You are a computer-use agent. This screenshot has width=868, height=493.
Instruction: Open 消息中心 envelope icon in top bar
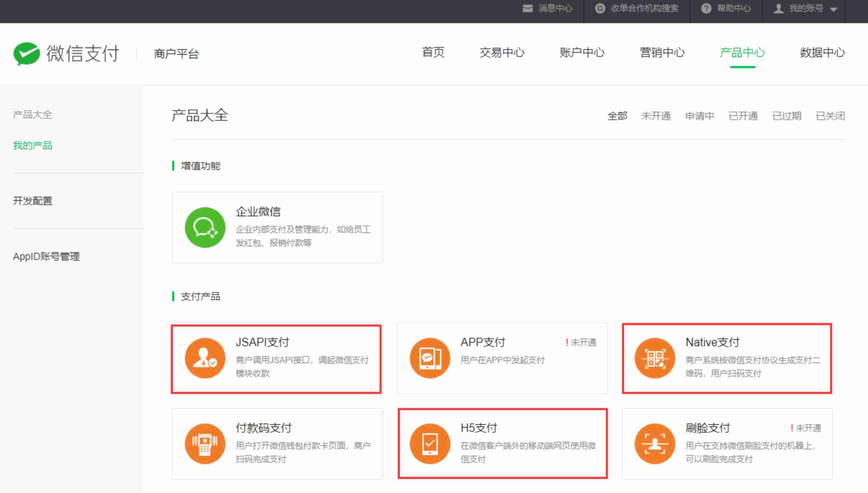point(527,8)
